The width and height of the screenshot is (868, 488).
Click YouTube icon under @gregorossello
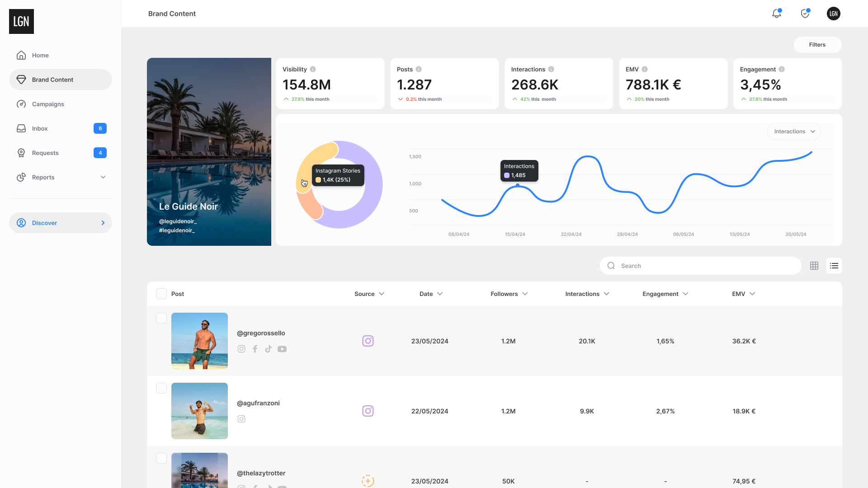coord(282,349)
